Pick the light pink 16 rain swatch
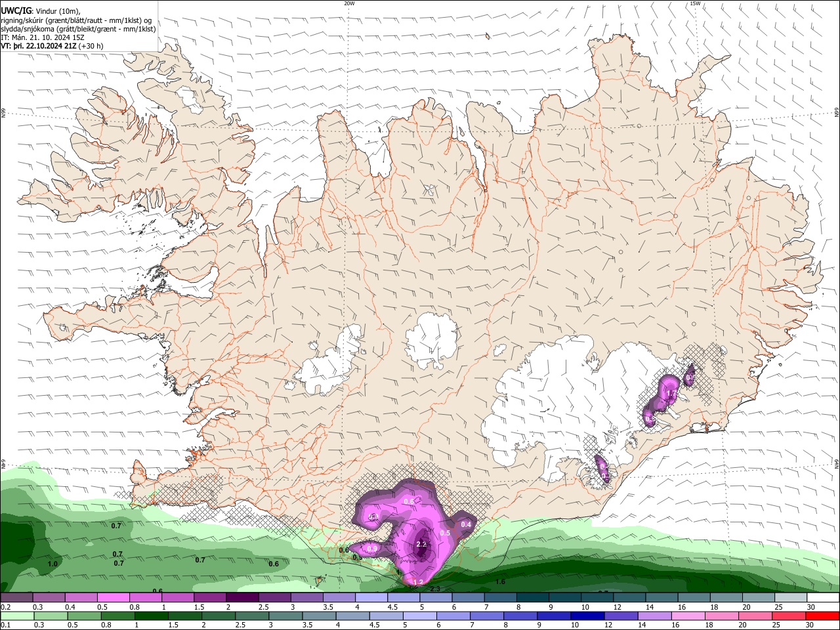This screenshot has height=630, width=840. (x=688, y=616)
